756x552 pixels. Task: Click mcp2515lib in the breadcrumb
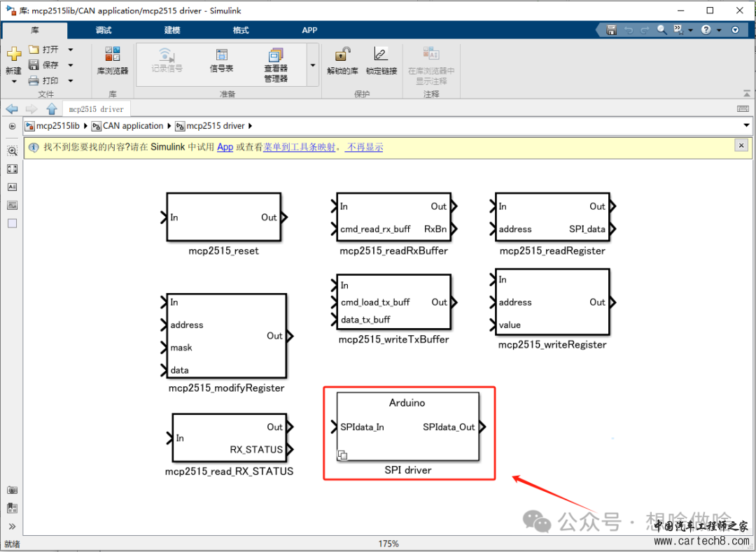[x=57, y=126]
